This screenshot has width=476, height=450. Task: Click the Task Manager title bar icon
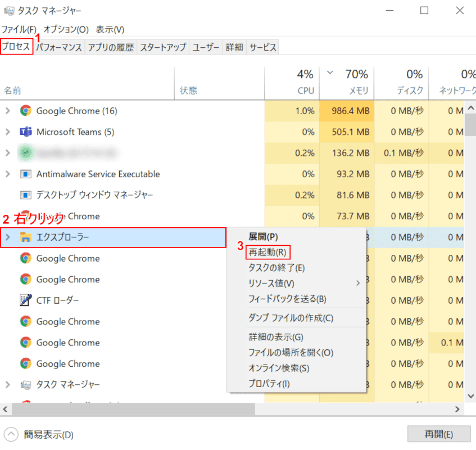coord(9,11)
